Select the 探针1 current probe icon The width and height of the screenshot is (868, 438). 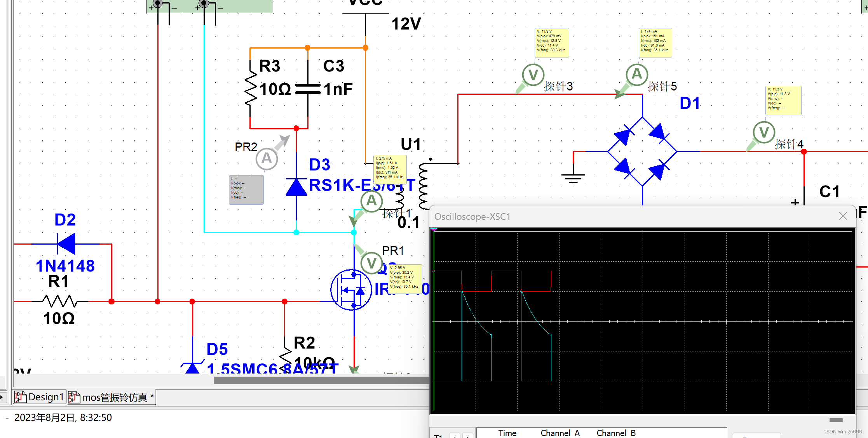click(371, 201)
